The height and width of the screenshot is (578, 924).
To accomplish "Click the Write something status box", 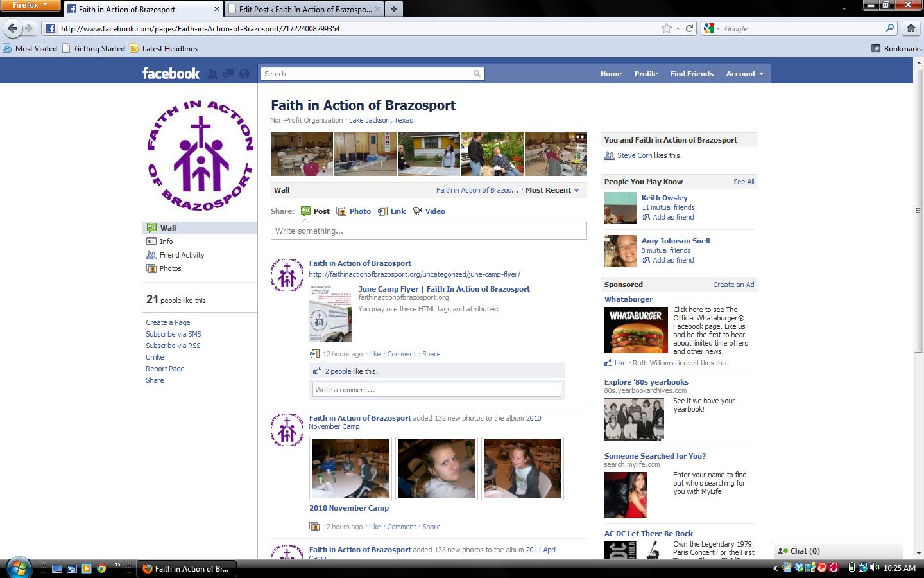I will [x=429, y=231].
